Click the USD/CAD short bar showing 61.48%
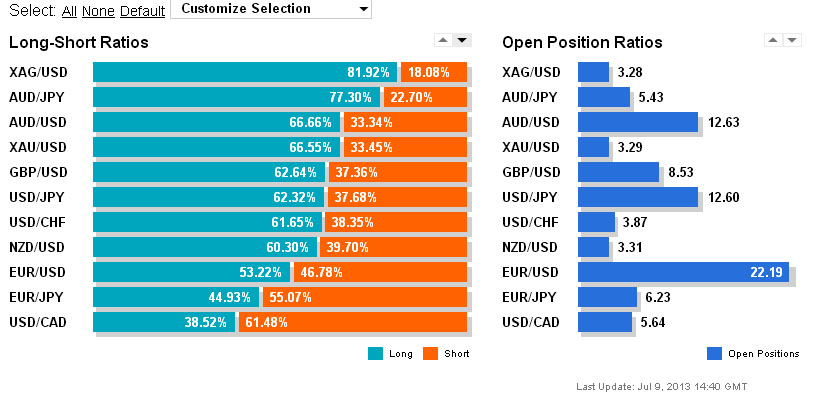 (x=352, y=322)
